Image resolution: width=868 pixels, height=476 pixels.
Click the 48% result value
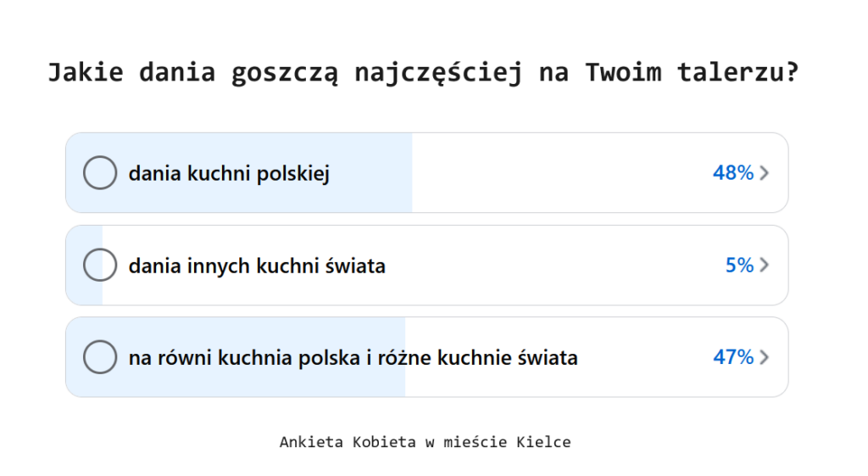click(x=733, y=173)
